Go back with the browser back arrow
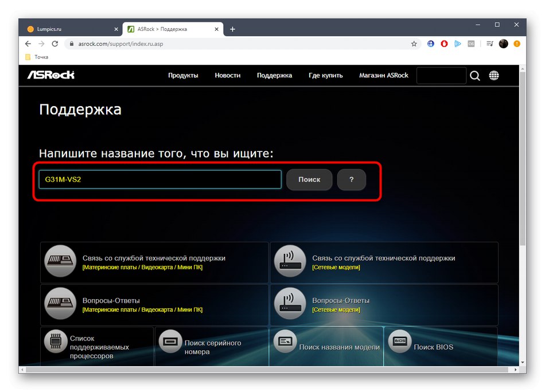The width and height of the screenshot is (545, 392). [x=28, y=44]
